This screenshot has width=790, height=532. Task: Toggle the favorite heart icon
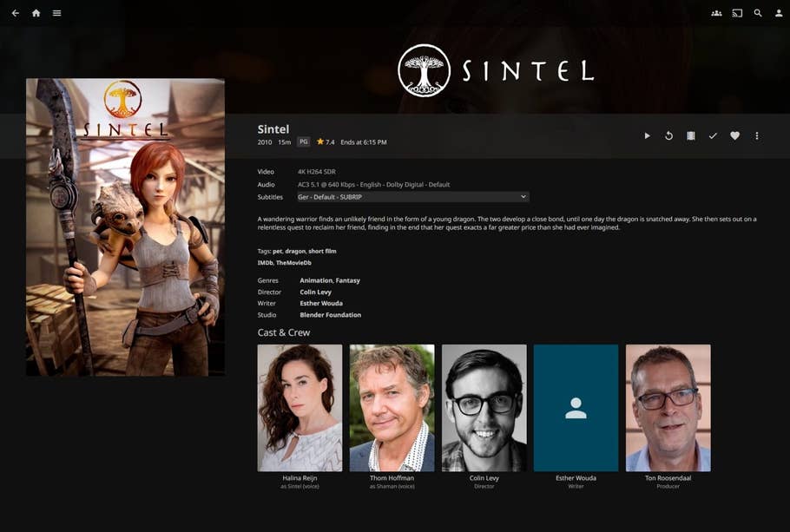(734, 136)
